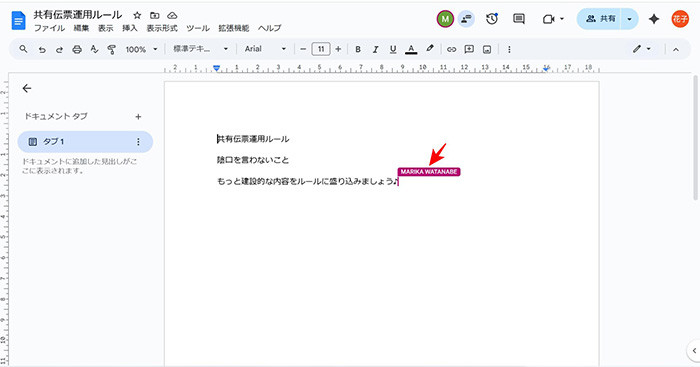This screenshot has width=700, height=367.
Task: Open the text color picker
Action: (411, 50)
